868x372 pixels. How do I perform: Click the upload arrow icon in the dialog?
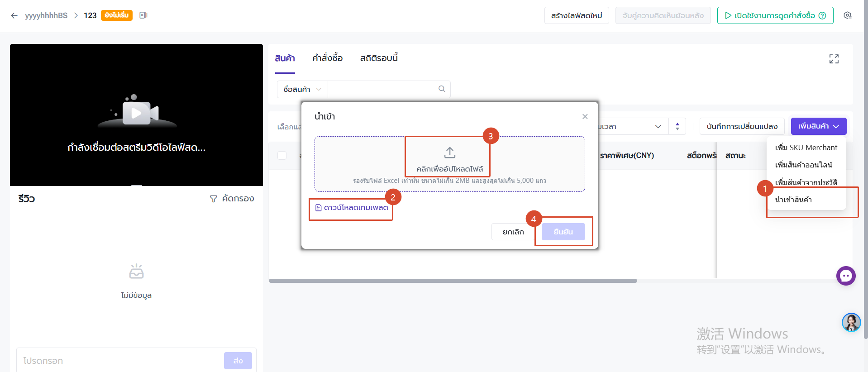[x=449, y=153]
